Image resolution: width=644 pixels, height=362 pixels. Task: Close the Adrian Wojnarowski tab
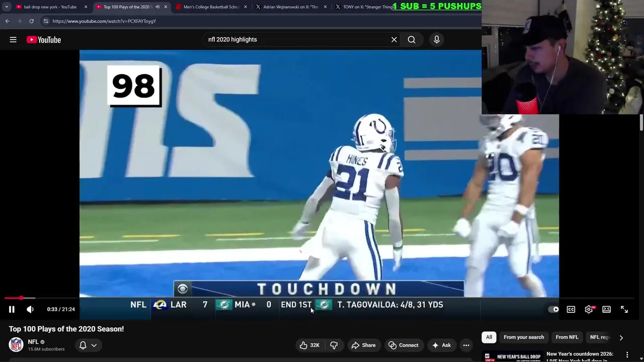(x=325, y=7)
